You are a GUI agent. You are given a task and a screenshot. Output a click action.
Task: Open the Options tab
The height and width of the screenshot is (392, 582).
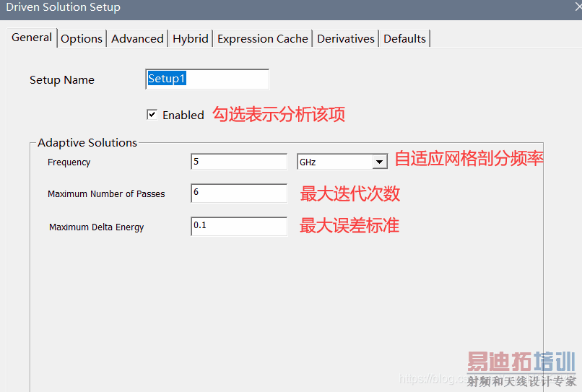point(82,38)
